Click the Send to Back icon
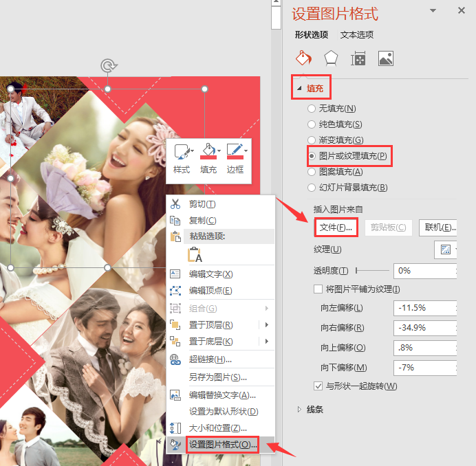The height and width of the screenshot is (466, 476). tap(175, 341)
